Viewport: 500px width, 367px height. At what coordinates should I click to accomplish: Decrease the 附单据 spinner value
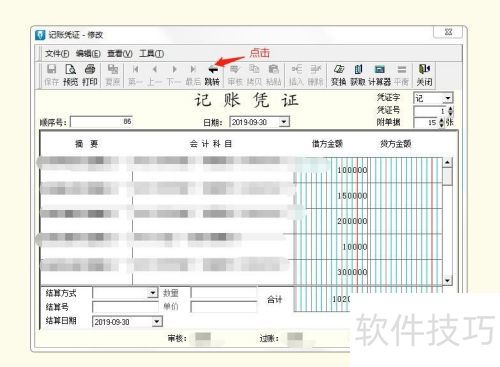pyautogui.click(x=441, y=125)
